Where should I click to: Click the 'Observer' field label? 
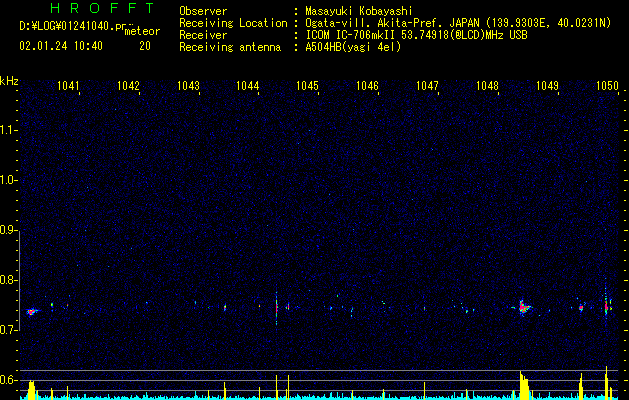coord(203,11)
